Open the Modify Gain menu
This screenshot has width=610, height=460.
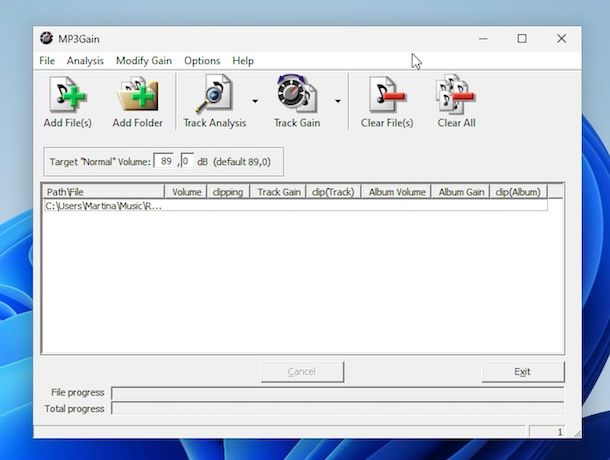tap(144, 61)
